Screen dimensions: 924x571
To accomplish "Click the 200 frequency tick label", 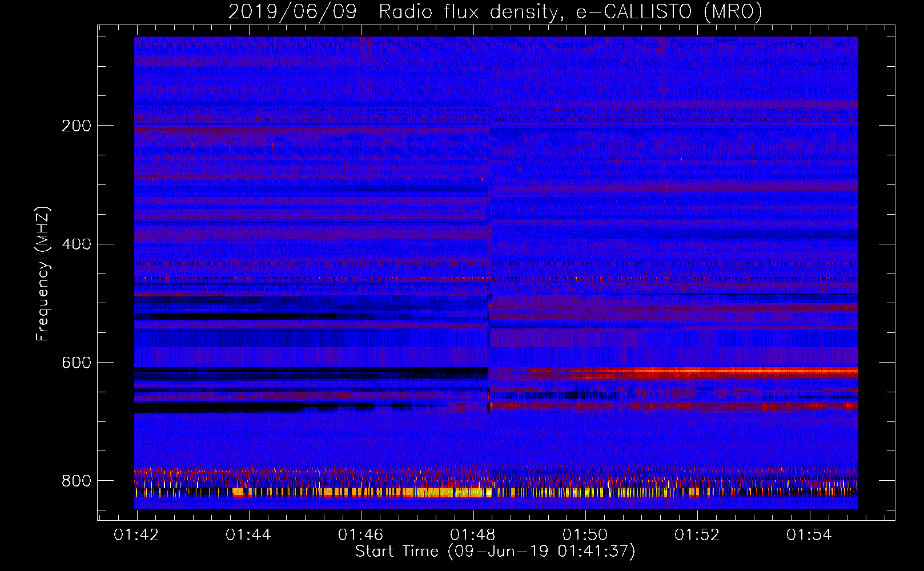I will click(x=77, y=126).
